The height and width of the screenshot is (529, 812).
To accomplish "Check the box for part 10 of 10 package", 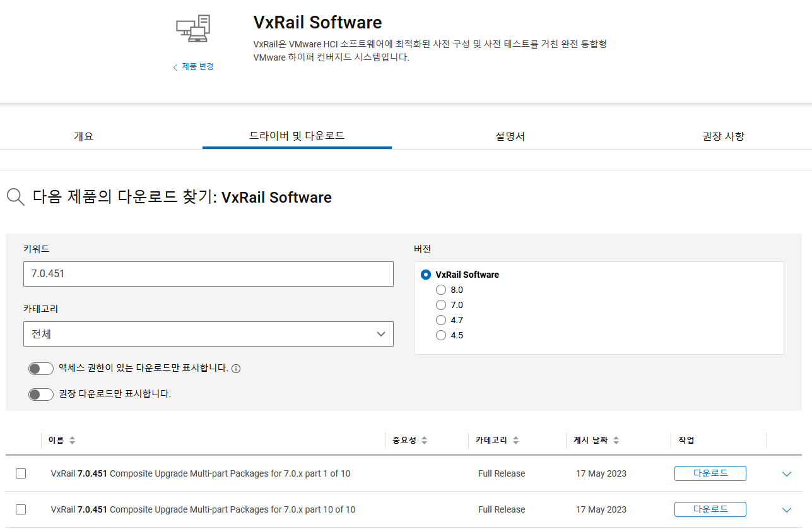I will tap(21, 509).
